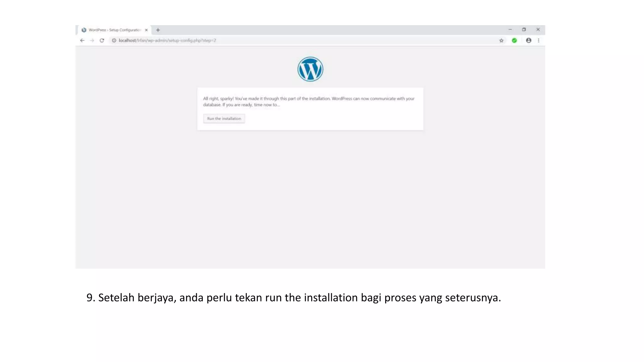Open a new tab with the plus button

[x=158, y=30]
